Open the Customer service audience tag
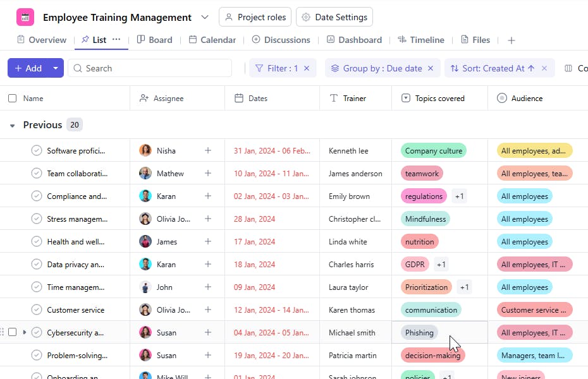Screen dimensions: 588x379 (534, 310)
